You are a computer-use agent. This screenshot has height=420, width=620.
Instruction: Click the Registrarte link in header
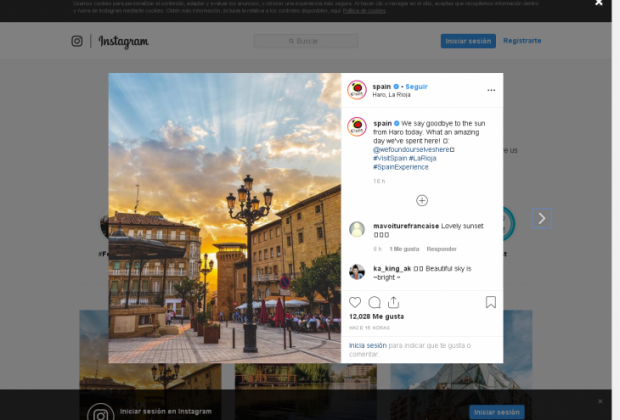[522, 41]
